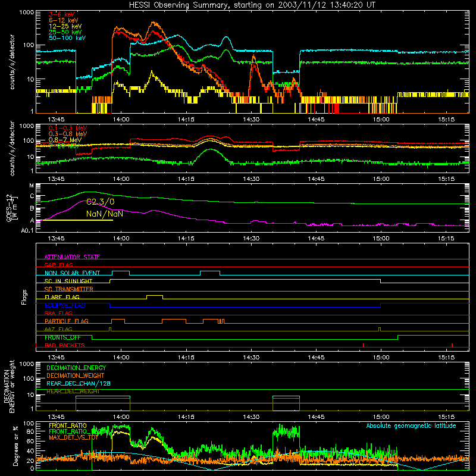
Task: Click the REAR_DEC_WEIGHT legend label
Action: (x=73, y=392)
